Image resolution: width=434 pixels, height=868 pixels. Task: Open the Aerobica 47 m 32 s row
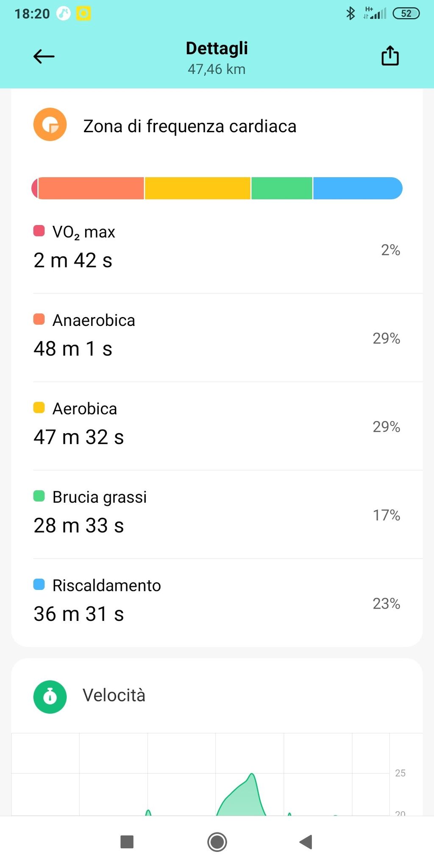coord(217,426)
